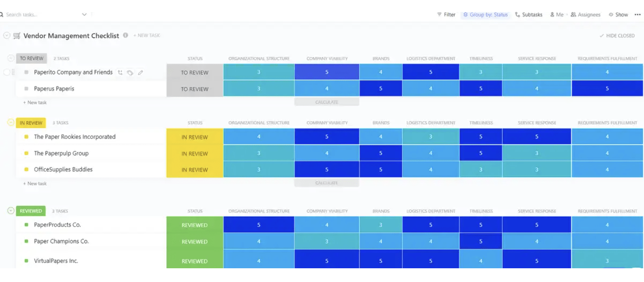Open the VirtualPapers Inc. task
Viewport: 644px width, 282px height.
[56, 261]
